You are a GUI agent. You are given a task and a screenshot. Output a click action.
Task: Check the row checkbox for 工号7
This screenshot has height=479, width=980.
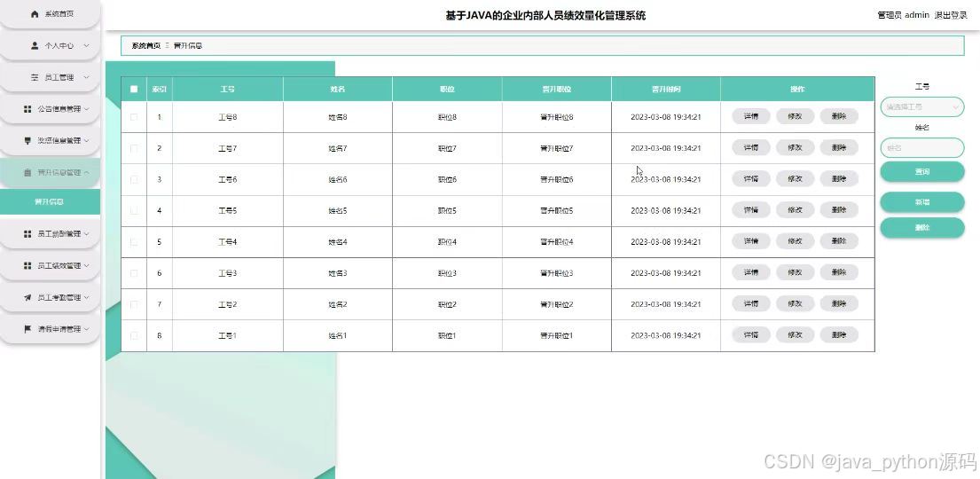click(134, 148)
